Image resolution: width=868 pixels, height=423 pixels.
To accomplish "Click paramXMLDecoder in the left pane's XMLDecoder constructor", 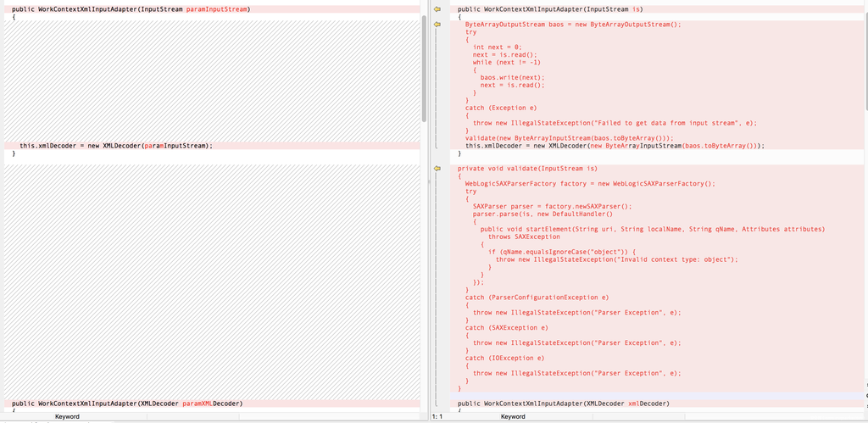I will [210, 404].
